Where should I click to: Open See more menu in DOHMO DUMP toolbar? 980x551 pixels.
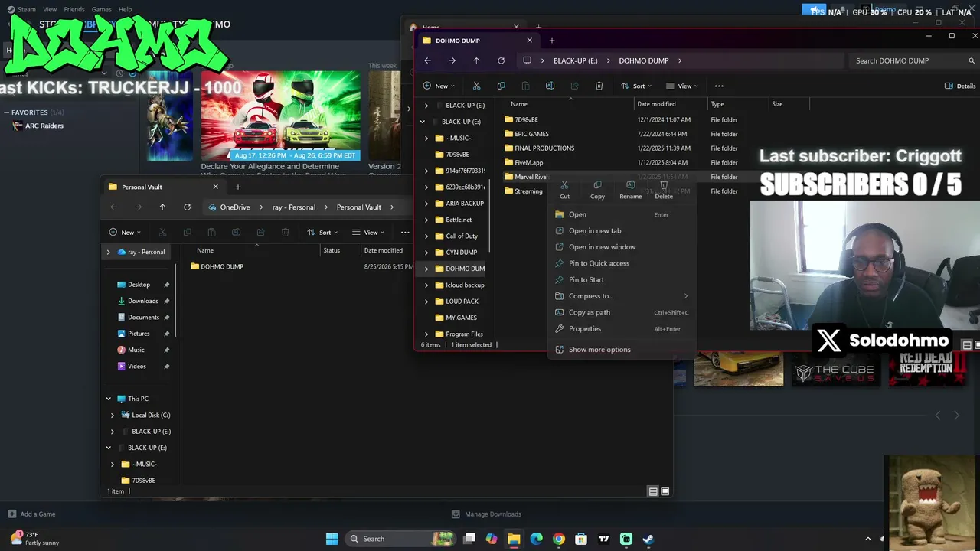click(x=718, y=86)
